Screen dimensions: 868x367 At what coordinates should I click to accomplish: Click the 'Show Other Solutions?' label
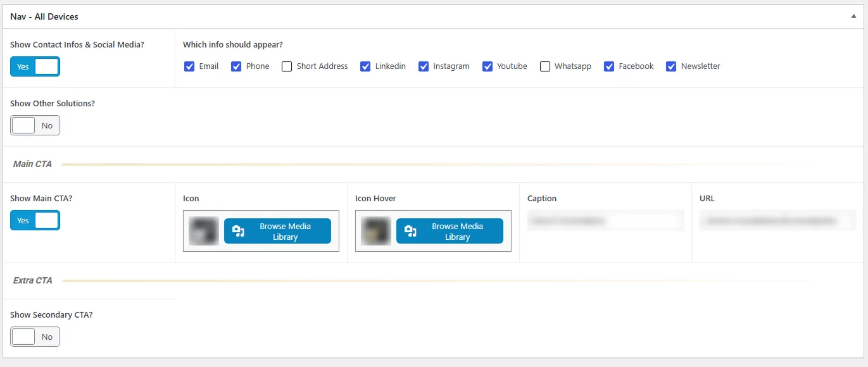(x=53, y=104)
